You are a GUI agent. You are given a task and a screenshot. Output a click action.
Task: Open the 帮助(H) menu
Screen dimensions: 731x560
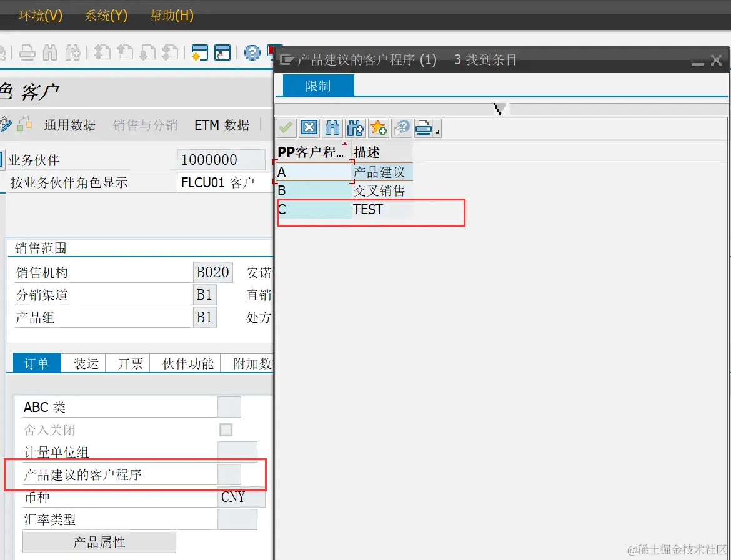[171, 16]
